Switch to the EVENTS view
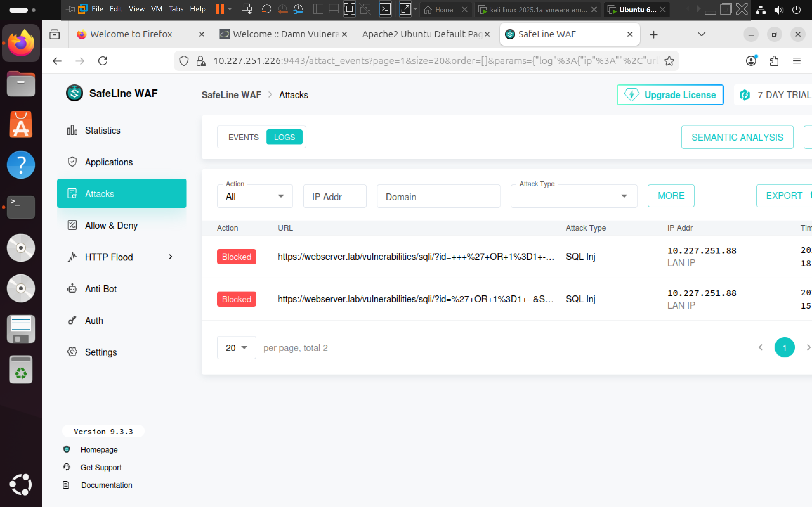 click(243, 137)
